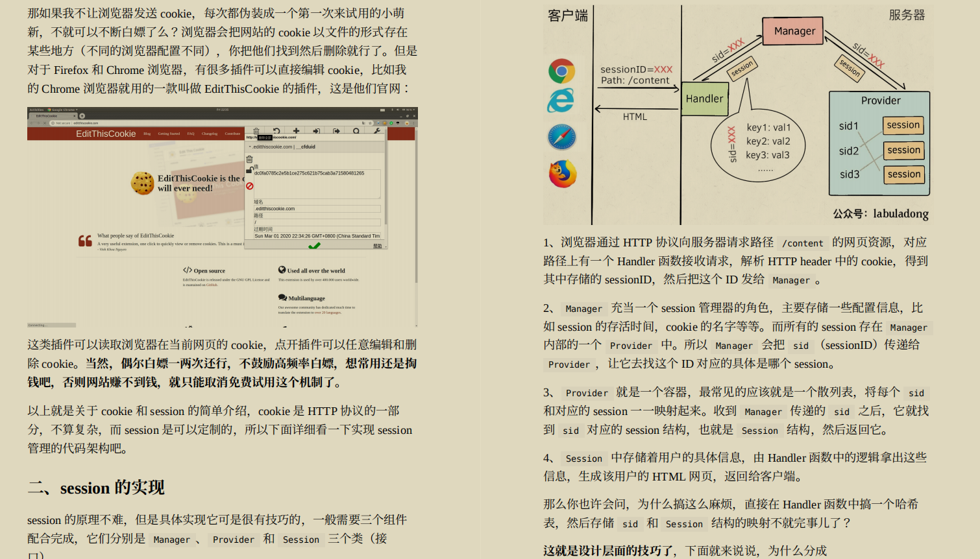Click the cookie logo on EditThisCookie page

[142, 184]
